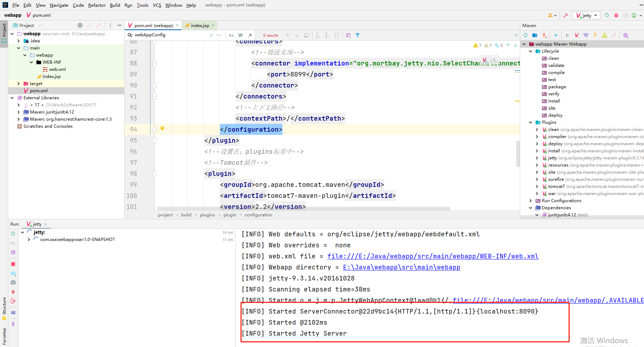This screenshot has height=347, width=644.
Task: Open the Tools menu
Action: tap(142, 5)
